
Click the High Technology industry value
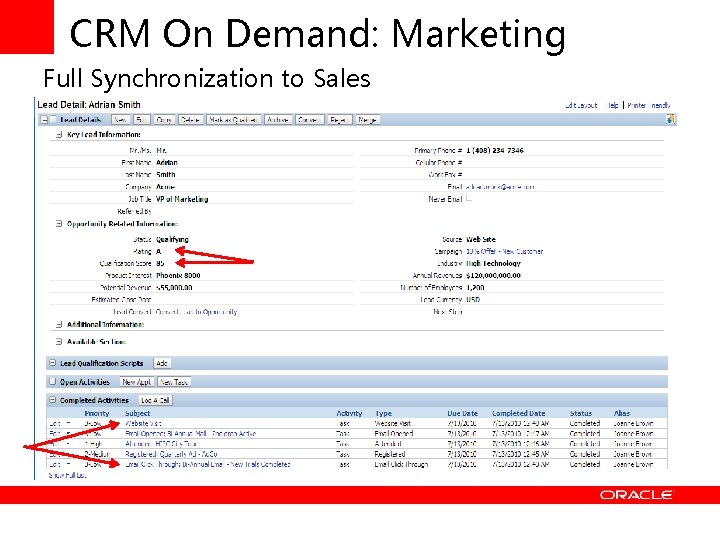pos(493,263)
